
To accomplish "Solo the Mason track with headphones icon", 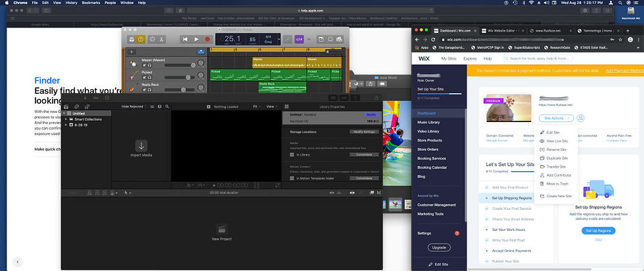I will [150, 65].
